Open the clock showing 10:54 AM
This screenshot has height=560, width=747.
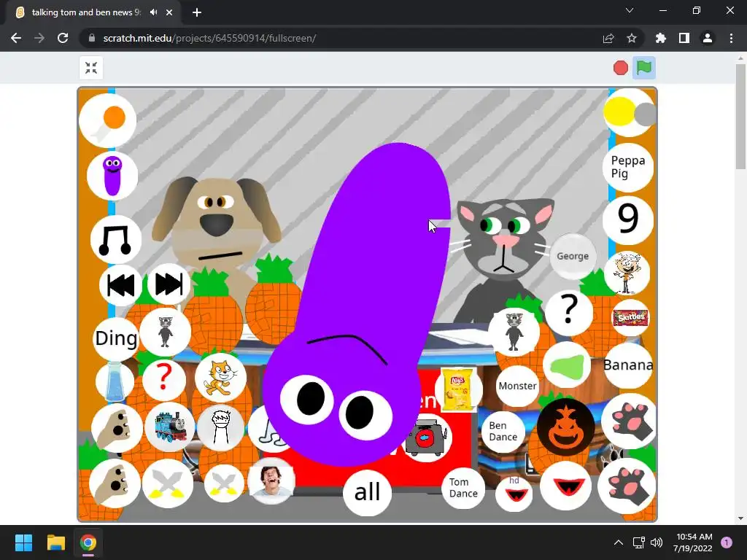pyautogui.click(x=693, y=542)
